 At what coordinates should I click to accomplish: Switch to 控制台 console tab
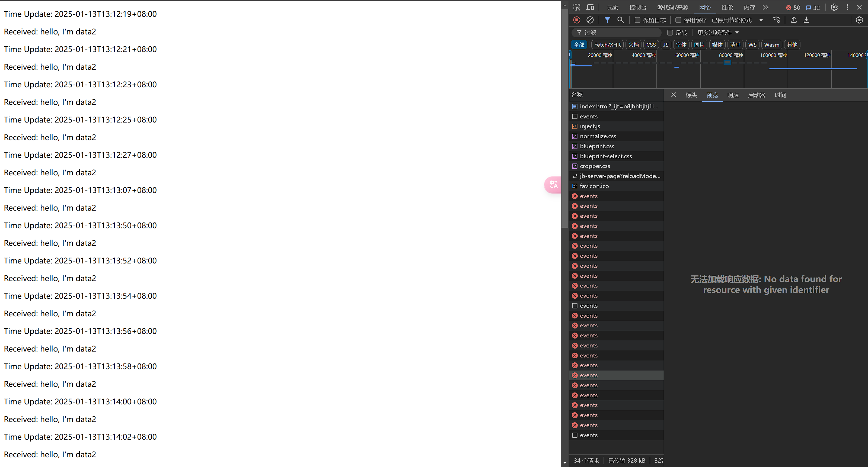click(638, 7)
